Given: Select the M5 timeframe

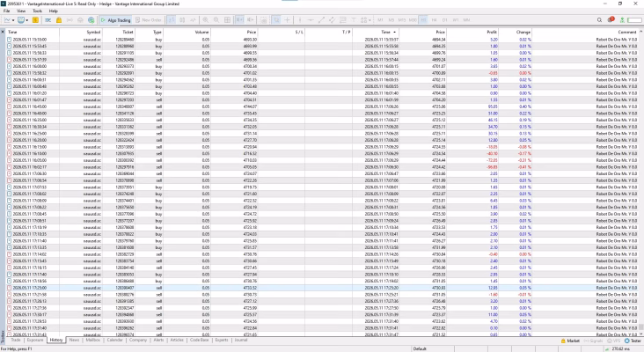Looking at the screenshot, I should (x=391, y=19).
